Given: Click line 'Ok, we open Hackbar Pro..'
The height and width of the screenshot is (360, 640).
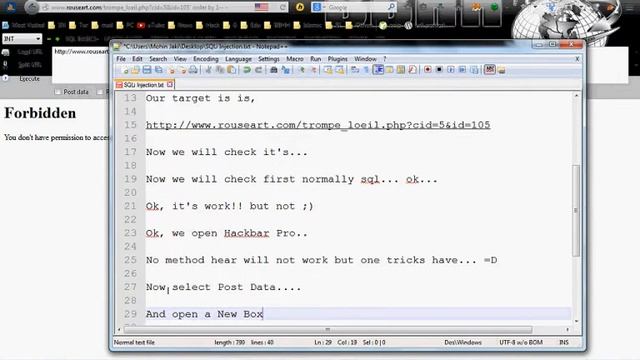Looking at the screenshot, I should click(x=227, y=233).
